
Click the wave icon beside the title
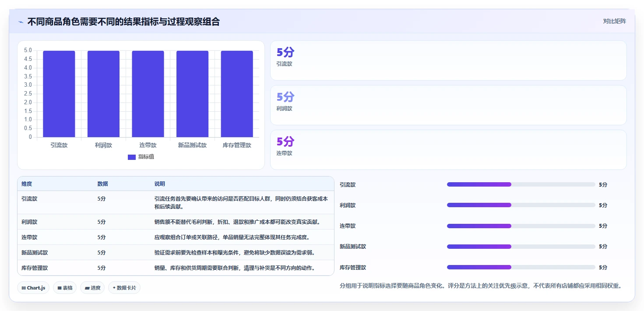tap(21, 22)
